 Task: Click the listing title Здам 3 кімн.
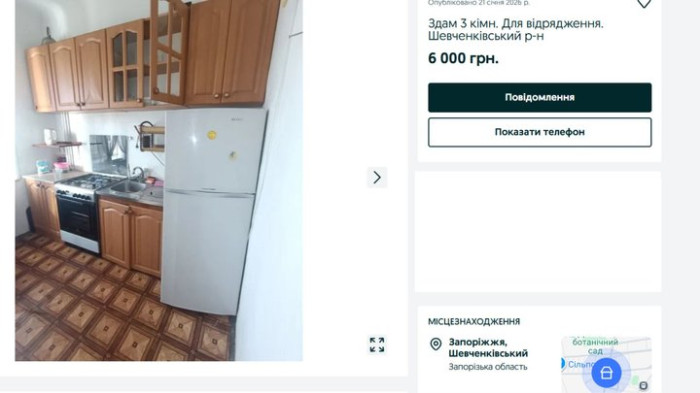[x=516, y=29]
